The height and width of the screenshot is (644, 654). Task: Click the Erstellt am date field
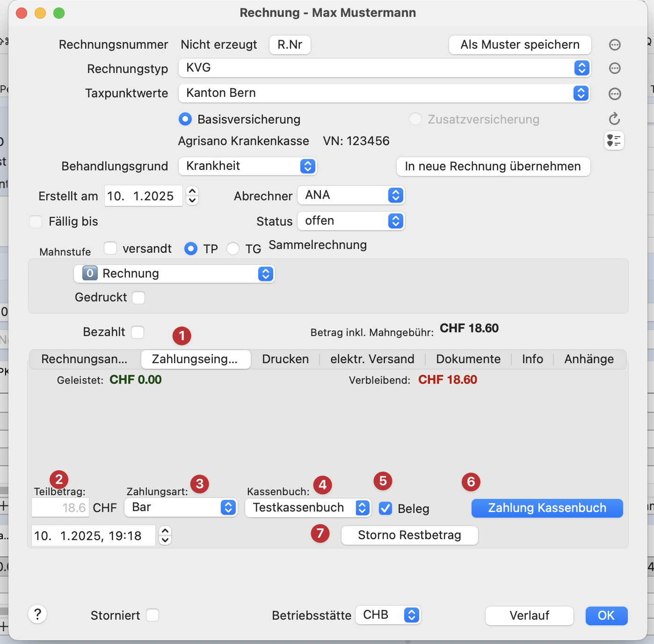point(144,196)
